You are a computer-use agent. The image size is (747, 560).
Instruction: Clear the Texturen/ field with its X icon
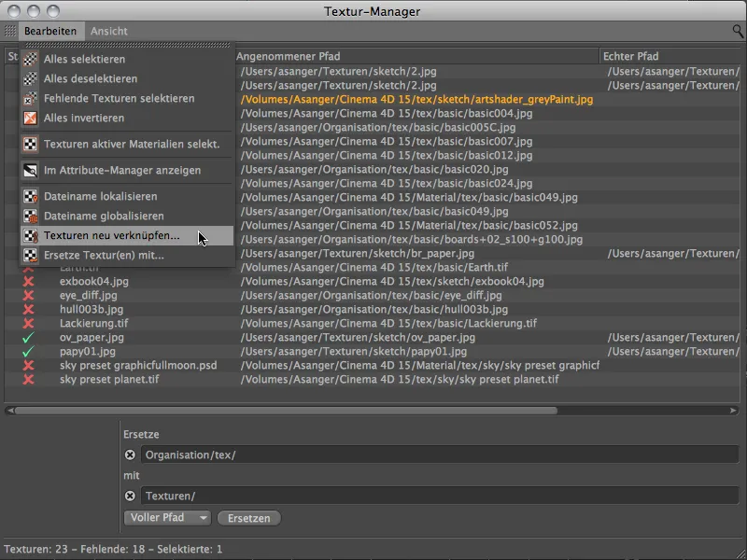[130, 496]
